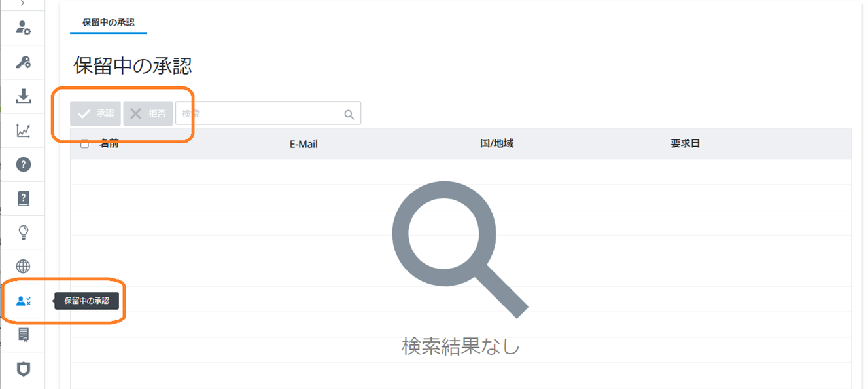Open the light bulb icon in sidebar

click(23, 232)
